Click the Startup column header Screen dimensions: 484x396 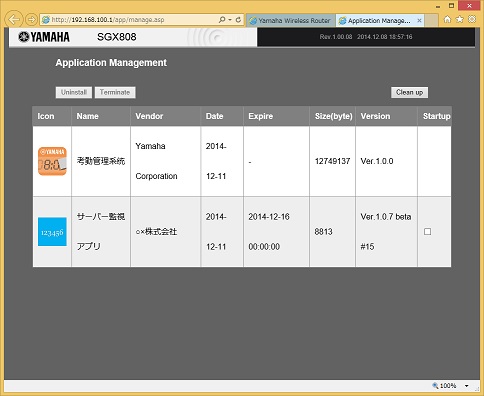coord(435,116)
